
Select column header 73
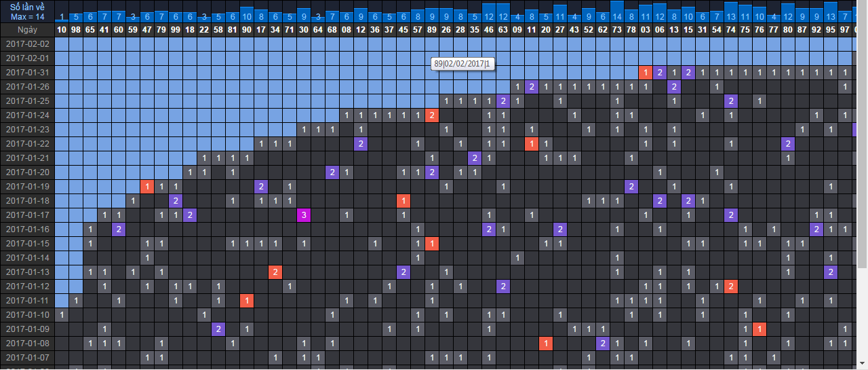pyautogui.click(x=616, y=30)
